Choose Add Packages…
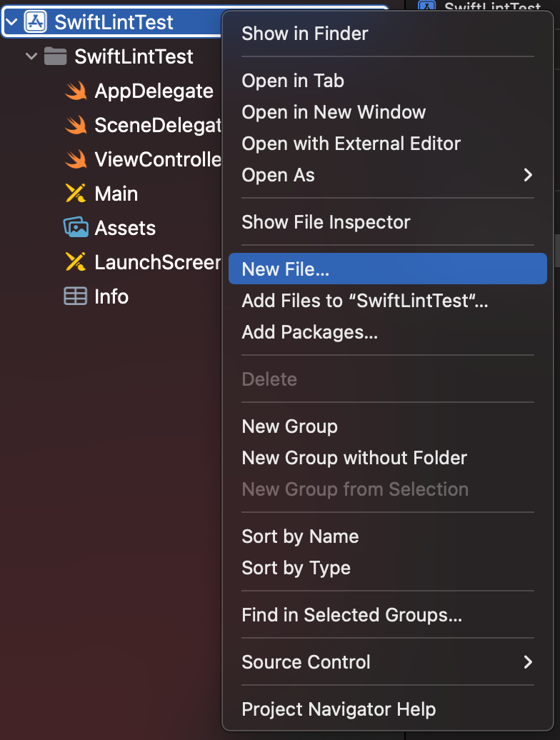The width and height of the screenshot is (560, 740). (x=387, y=332)
